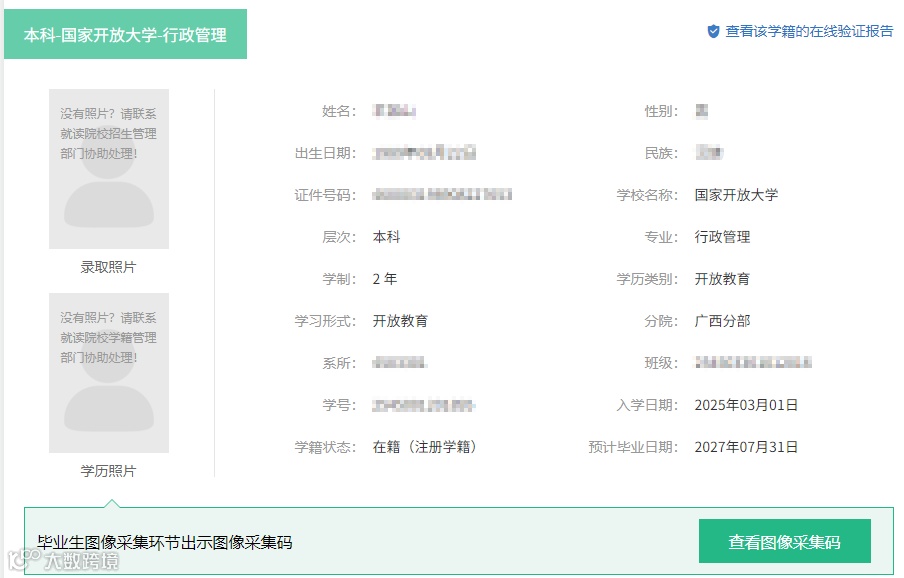This screenshot has height=578, width=904.
Task: Click the 学历类别 value 开放教育
Action: [x=721, y=279]
